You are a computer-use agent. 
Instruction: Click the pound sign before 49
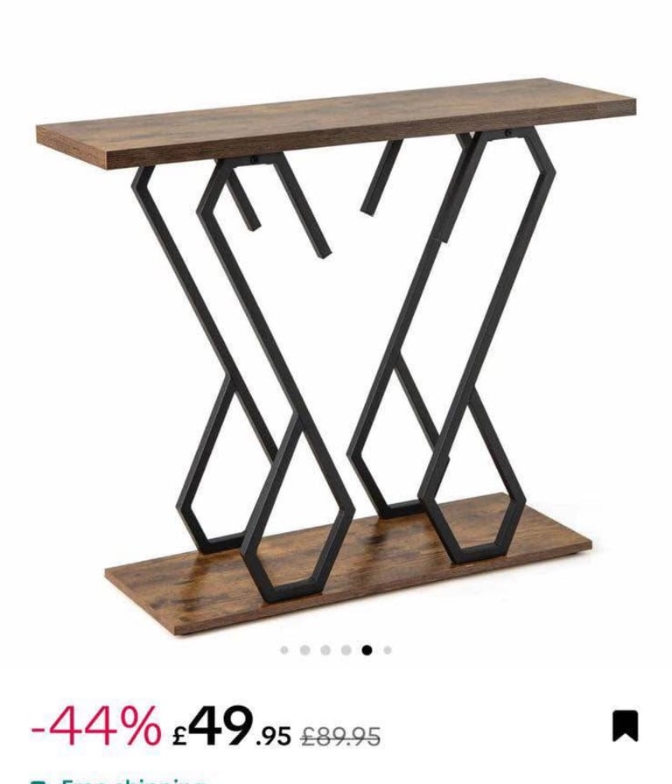(x=180, y=736)
